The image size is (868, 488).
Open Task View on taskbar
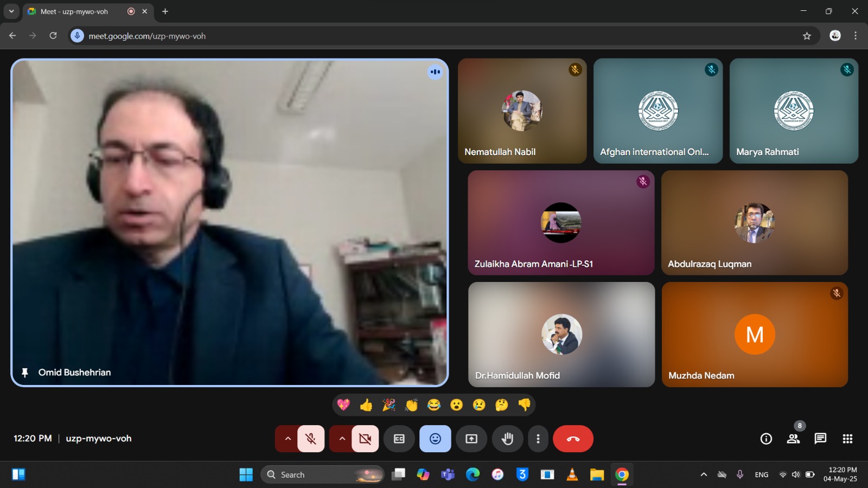399,474
